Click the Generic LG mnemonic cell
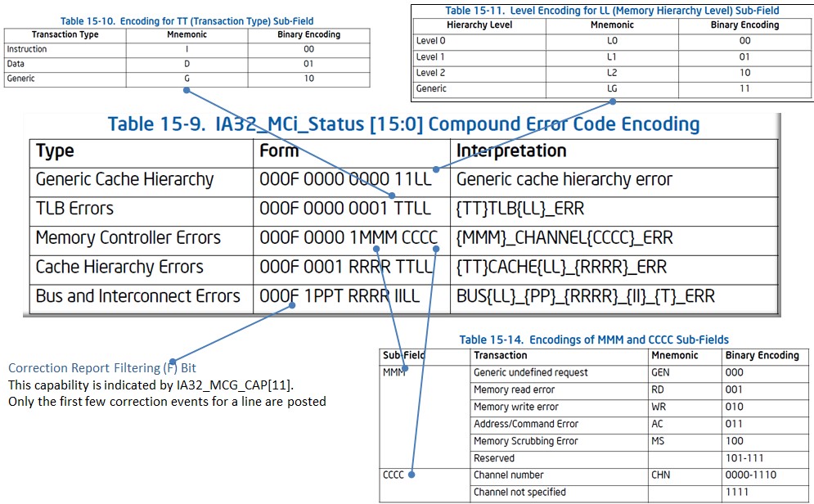Screen dimensions: 814x504 (x=611, y=88)
